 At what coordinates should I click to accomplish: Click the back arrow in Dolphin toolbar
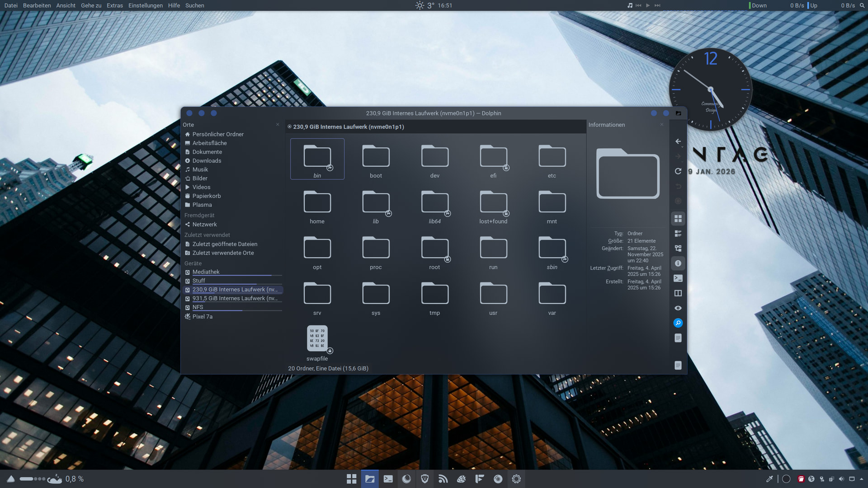(x=678, y=141)
